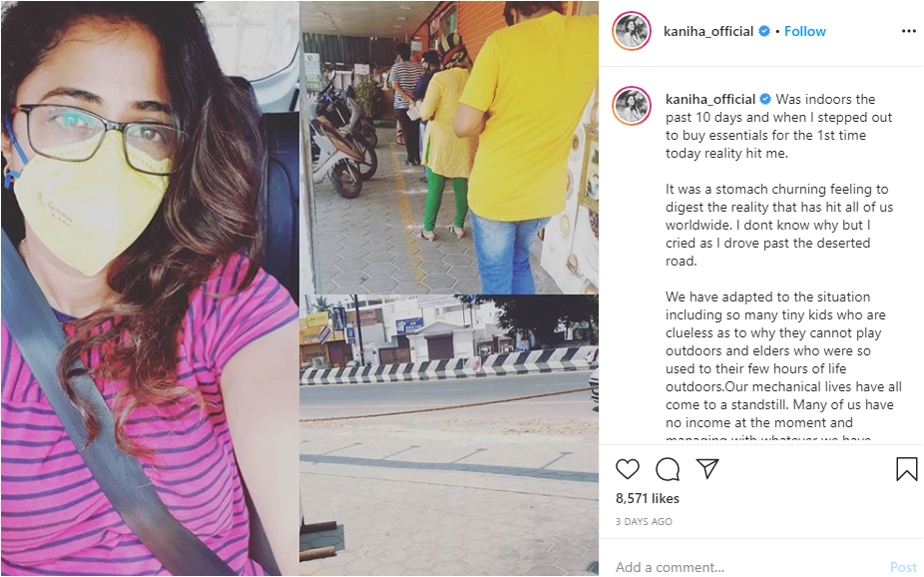
Task: Click the Post comment button
Action: point(903,567)
